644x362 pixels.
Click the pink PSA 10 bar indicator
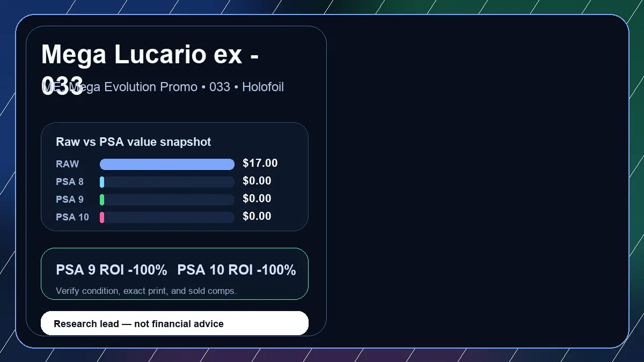click(x=102, y=217)
